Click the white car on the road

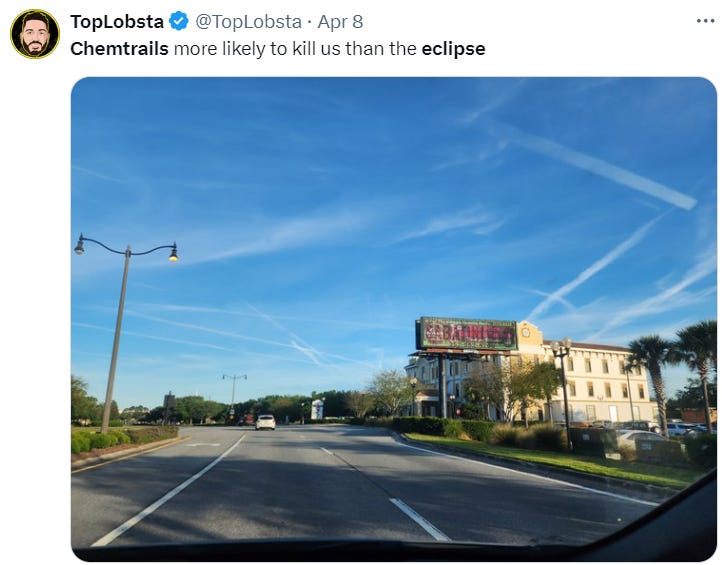[x=266, y=422]
